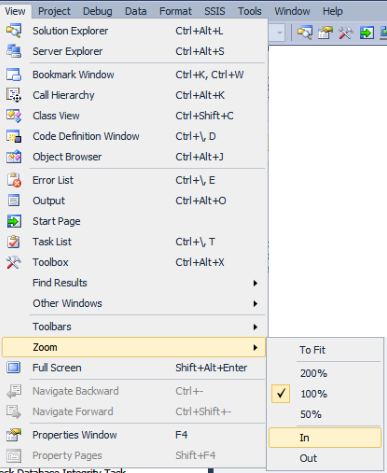Select Error List menu entry
Viewport: 387px width, 473px height.
134,180
